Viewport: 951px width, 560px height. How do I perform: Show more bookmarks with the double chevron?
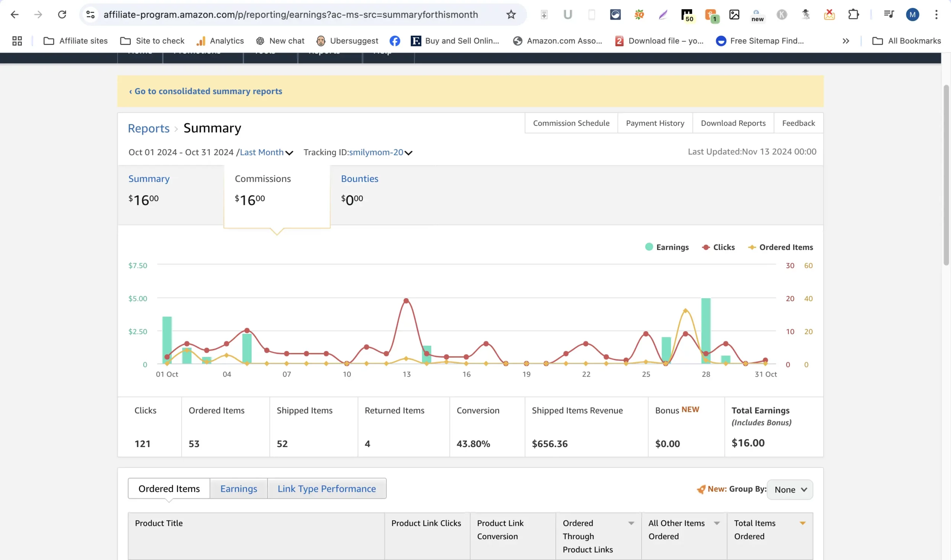point(846,41)
